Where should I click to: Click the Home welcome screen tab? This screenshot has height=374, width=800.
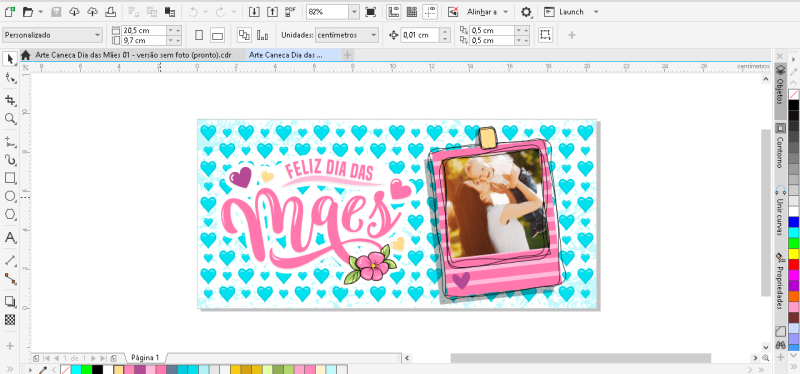[x=26, y=55]
